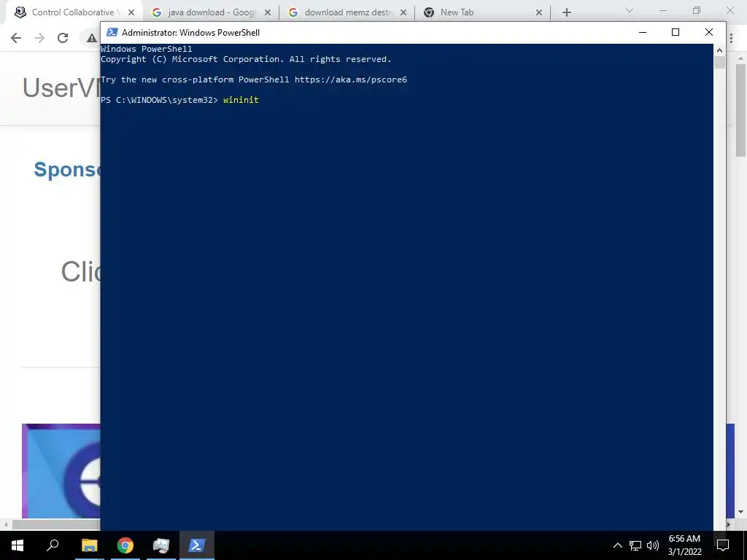This screenshot has height=560, width=747.
Task: Open Chrome three-dot menu
Action: coord(732,38)
